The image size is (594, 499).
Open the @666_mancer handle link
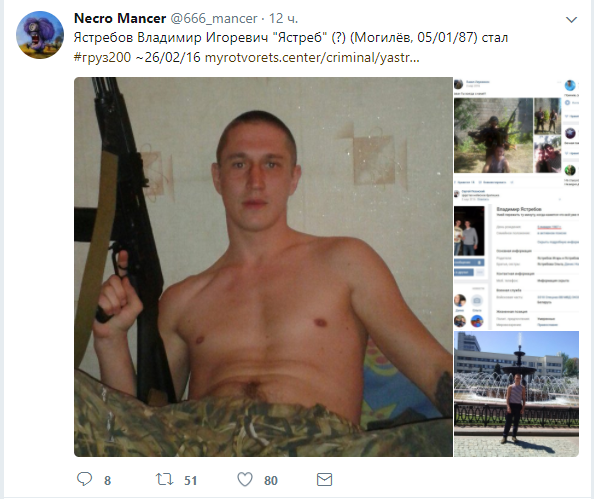(214, 18)
